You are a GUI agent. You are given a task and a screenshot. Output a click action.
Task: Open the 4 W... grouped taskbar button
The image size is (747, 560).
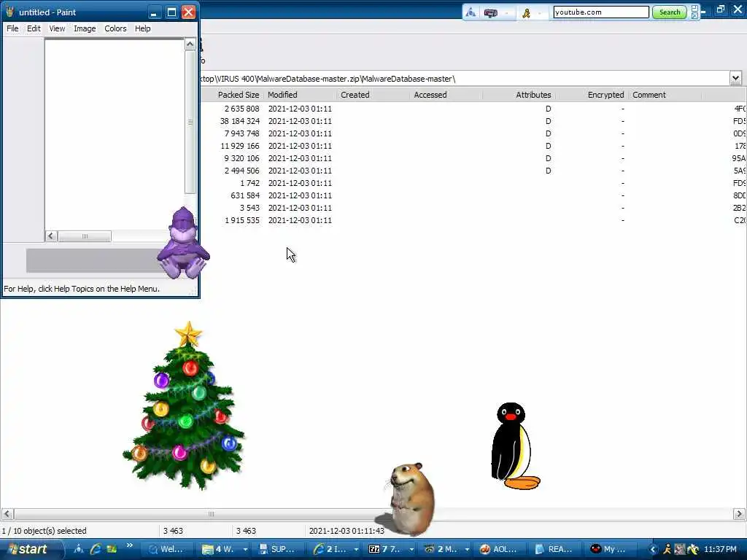[225, 549]
